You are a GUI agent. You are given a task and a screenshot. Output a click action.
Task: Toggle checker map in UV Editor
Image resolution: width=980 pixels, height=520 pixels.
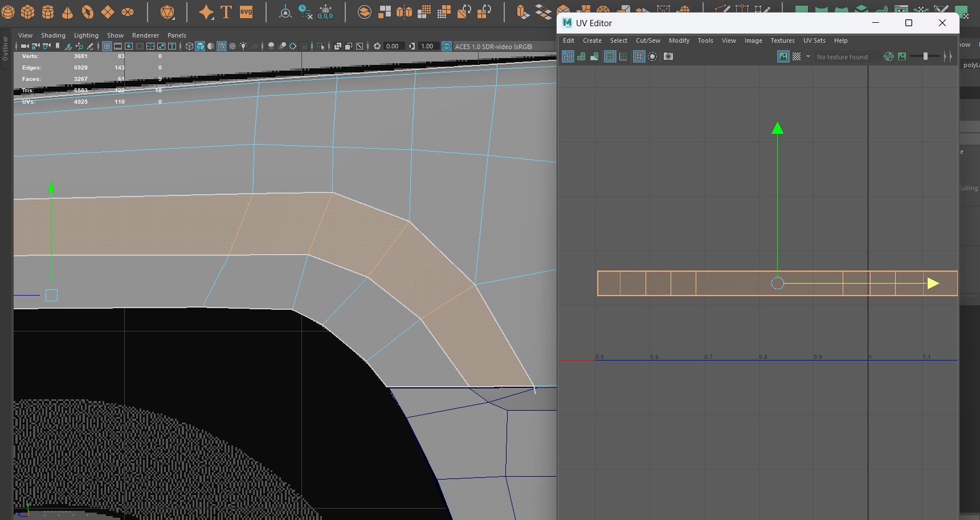pos(797,56)
